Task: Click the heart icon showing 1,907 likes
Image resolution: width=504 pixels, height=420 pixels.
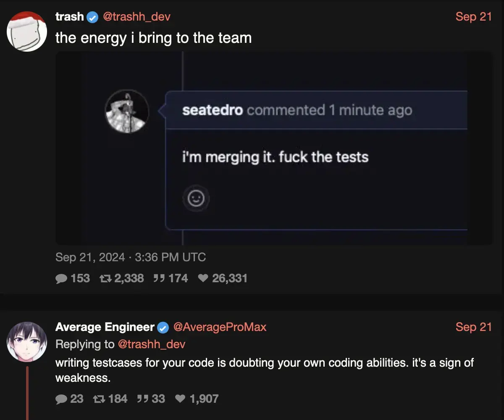Action: coord(180,399)
